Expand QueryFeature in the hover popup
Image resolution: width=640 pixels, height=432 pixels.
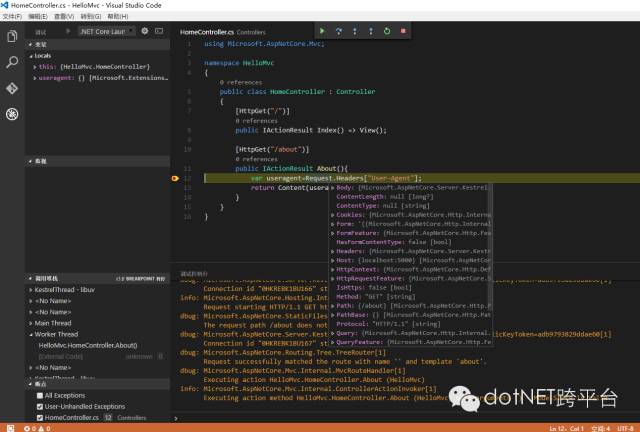(x=333, y=342)
